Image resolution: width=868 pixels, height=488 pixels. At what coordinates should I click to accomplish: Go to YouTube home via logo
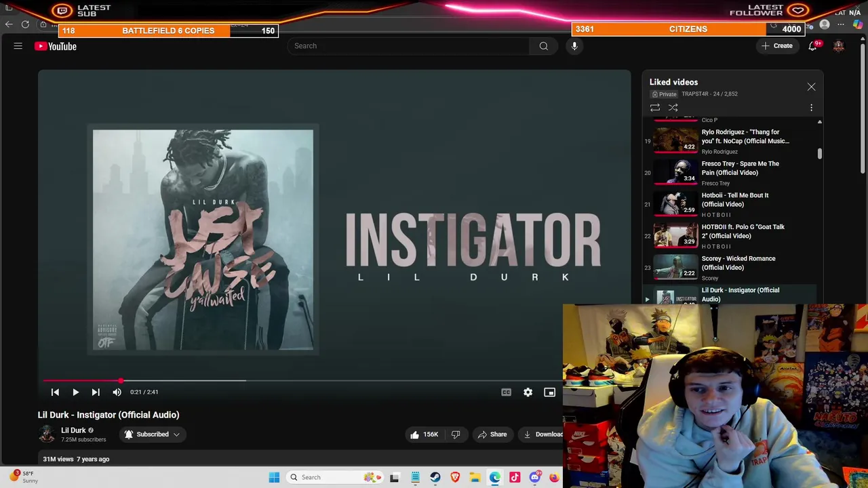click(56, 46)
